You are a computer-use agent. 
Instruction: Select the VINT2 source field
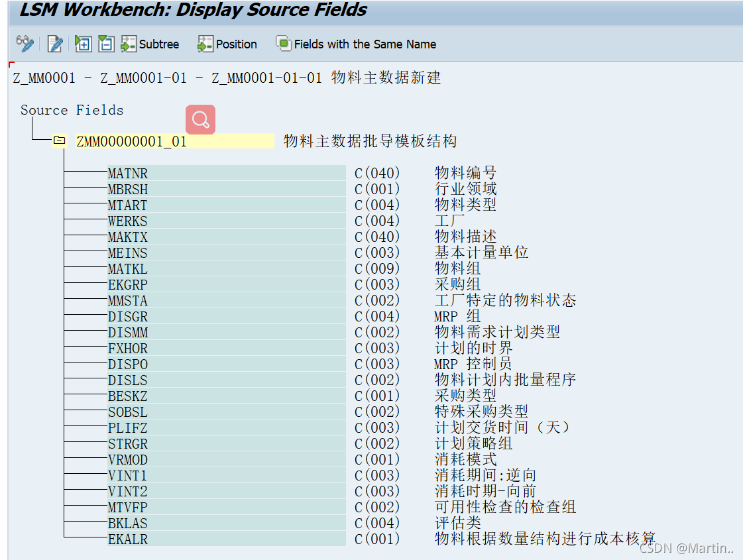227,491
